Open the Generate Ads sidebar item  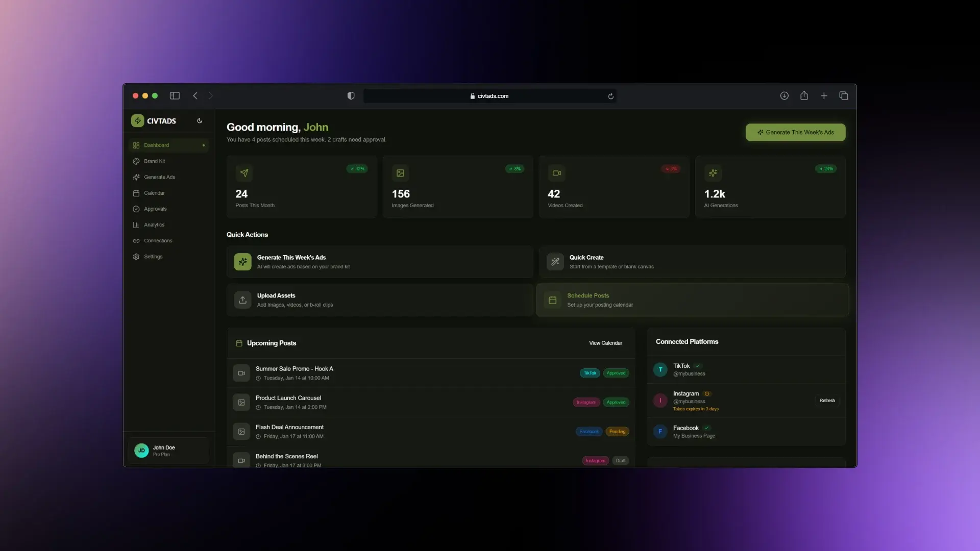pos(159,177)
